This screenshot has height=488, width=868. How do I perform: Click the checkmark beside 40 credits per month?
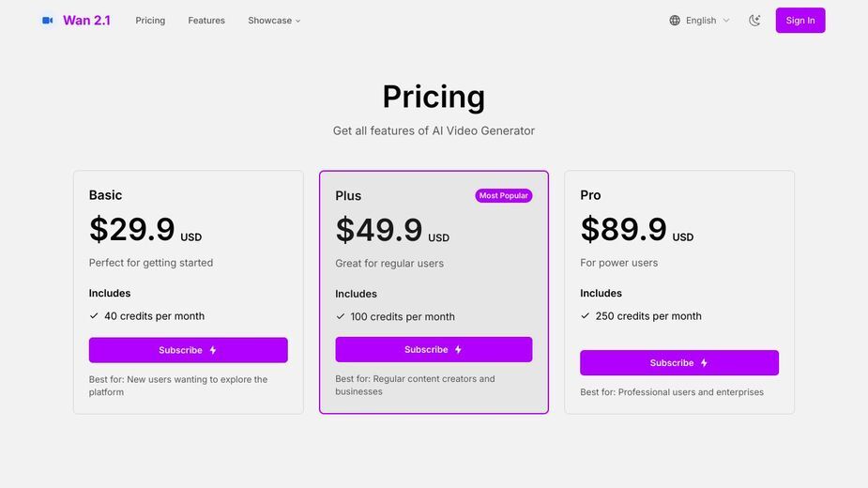[94, 315]
